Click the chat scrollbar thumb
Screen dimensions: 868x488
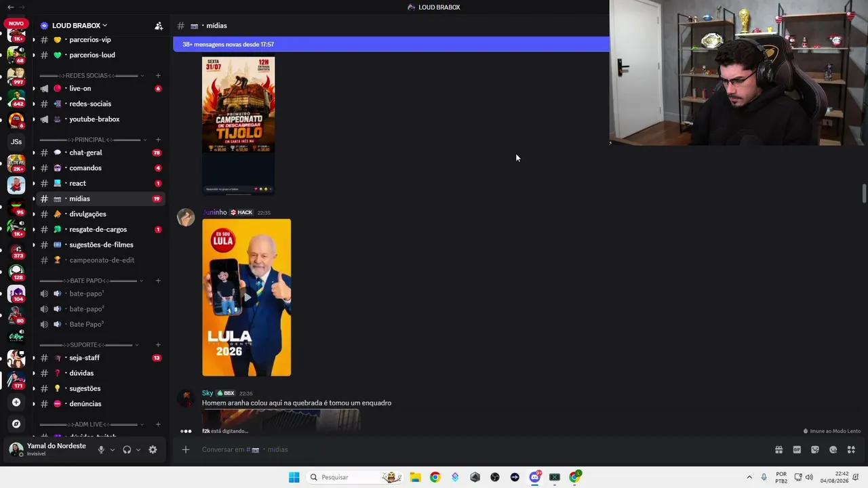(864, 192)
